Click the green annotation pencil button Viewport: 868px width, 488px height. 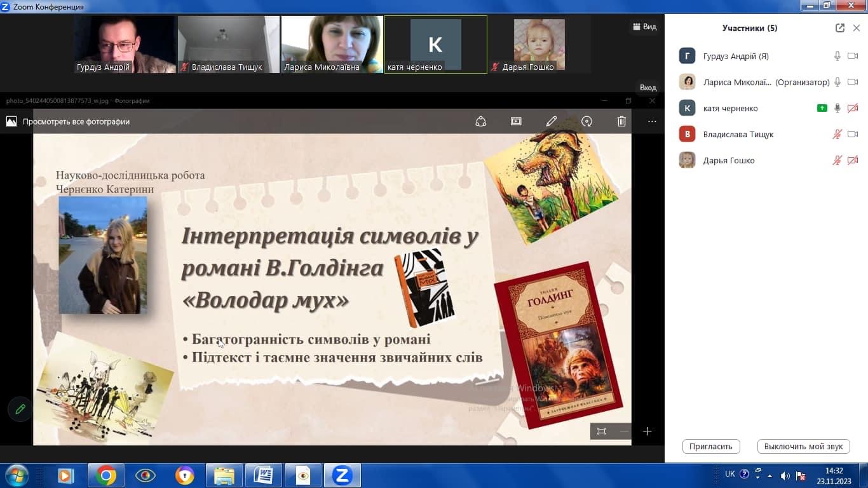pos(20,409)
